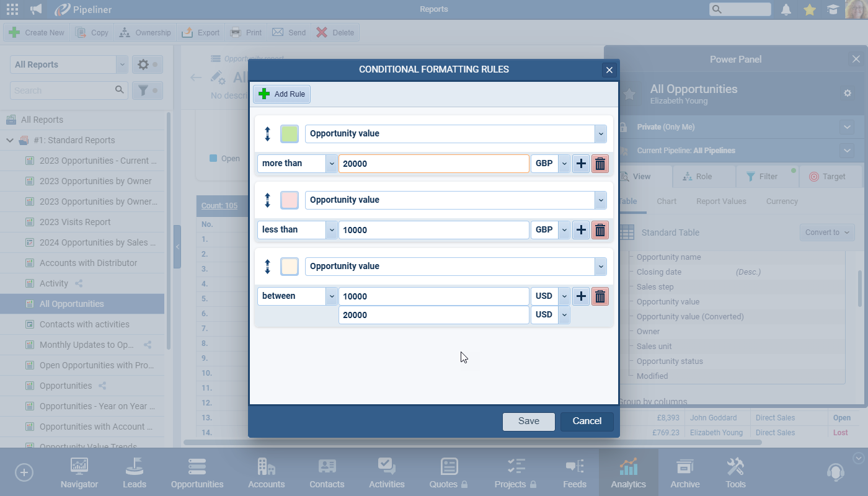This screenshot has width=868, height=496.
Task: Delete the 'more than 20000' rule
Action: pyautogui.click(x=600, y=164)
